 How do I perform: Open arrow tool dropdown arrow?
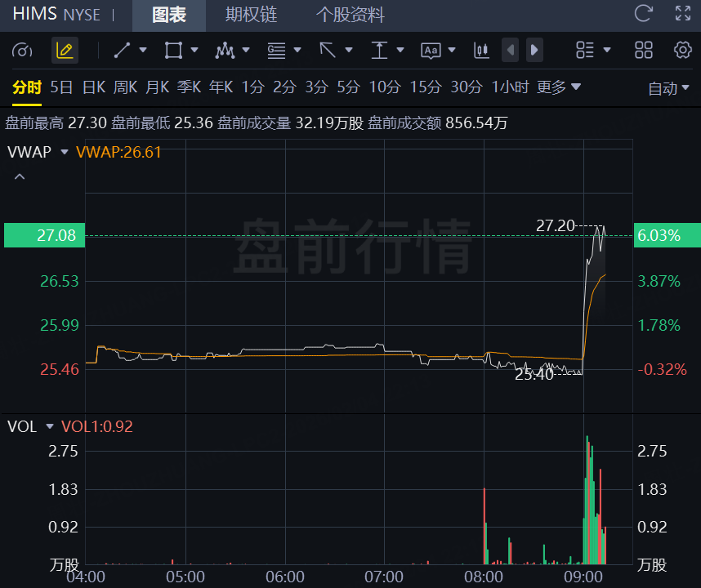click(x=349, y=50)
